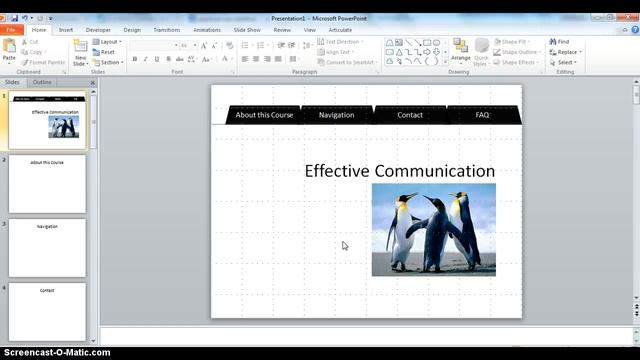Image resolution: width=640 pixels, height=360 pixels.
Task: Click the 'About this Course' slide button
Action: coord(264,115)
